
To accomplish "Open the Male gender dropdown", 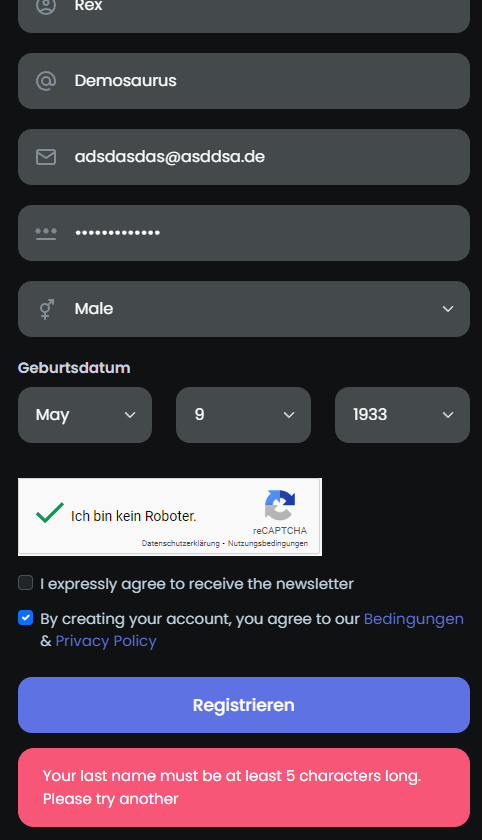I will [244, 309].
